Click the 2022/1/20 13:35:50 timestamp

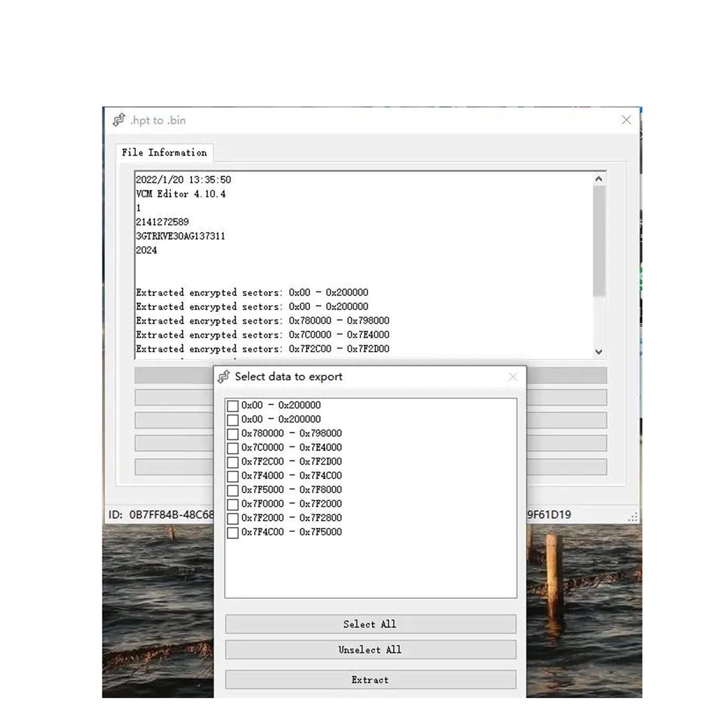coord(183,180)
